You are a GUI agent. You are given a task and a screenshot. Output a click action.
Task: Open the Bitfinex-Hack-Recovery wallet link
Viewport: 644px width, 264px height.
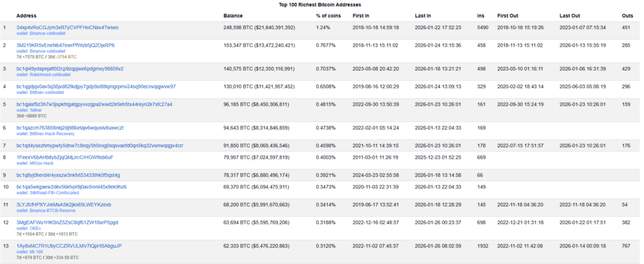(x=46, y=133)
